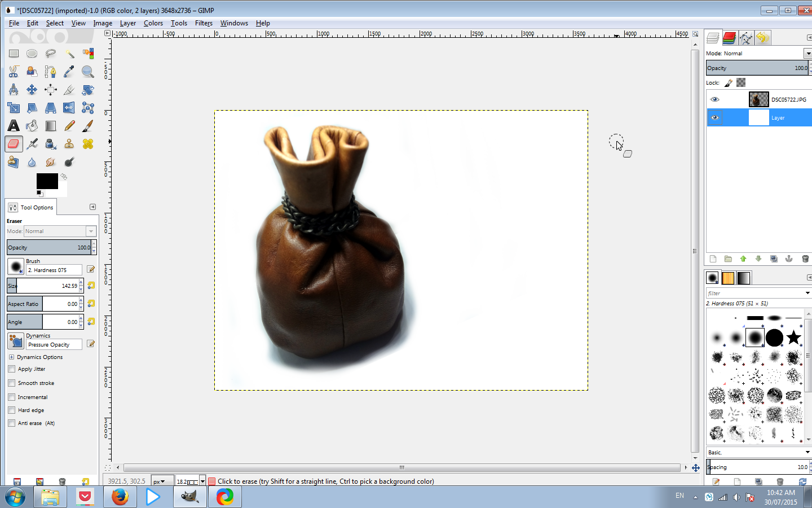
Task: Open the Filters menu
Action: point(204,23)
